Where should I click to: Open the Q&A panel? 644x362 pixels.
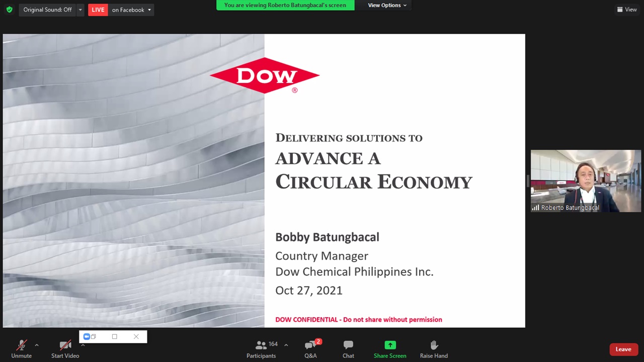click(x=310, y=349)
